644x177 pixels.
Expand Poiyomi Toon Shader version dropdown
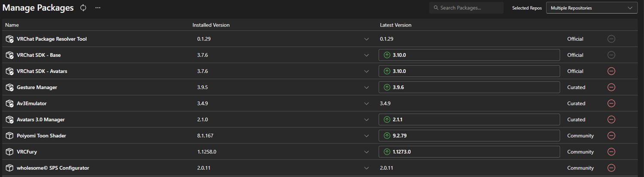pos(366,136)
